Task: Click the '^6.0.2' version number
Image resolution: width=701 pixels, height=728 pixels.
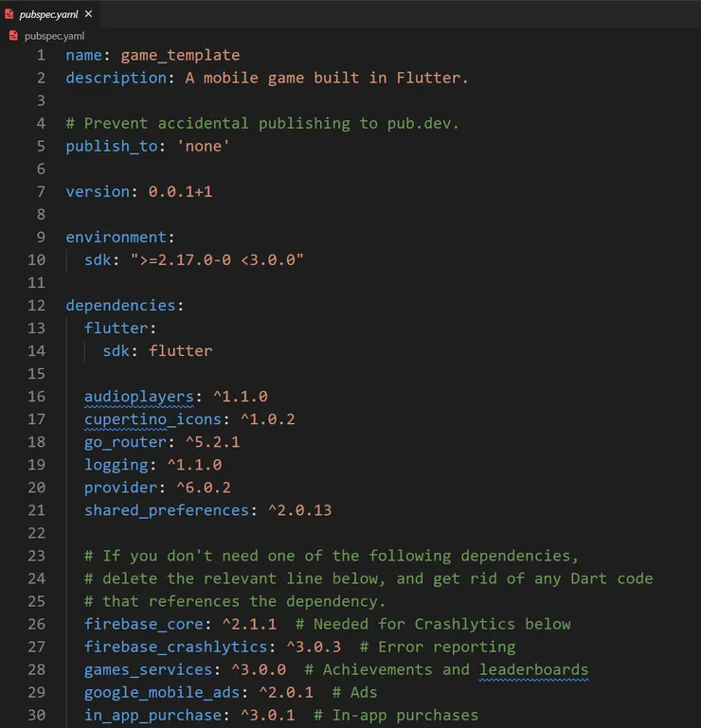Action: tap(204, 488)
